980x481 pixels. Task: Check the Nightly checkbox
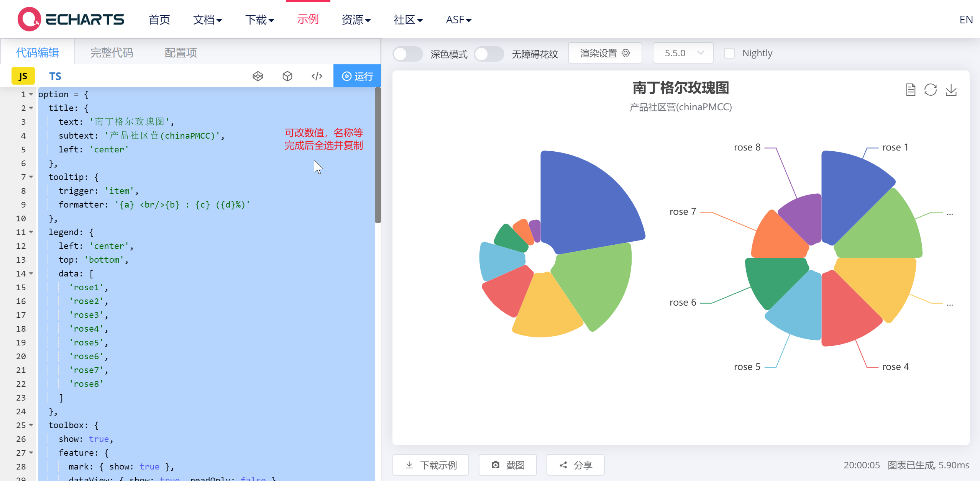click(x=729, y=53)
